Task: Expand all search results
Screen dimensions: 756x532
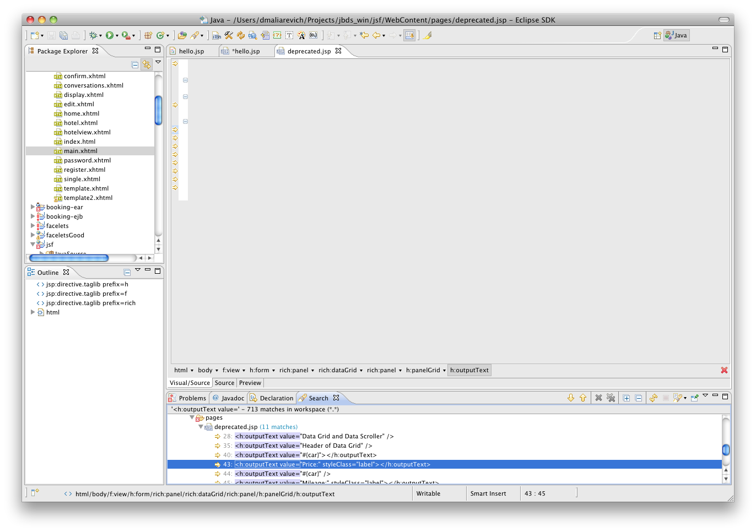Action: coord(627,398)
